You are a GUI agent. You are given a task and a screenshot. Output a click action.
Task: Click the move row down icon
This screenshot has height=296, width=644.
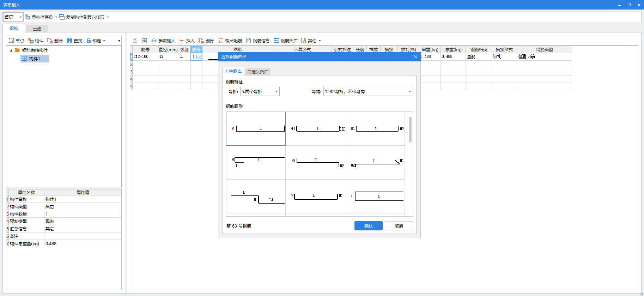(x=145, y=41)
